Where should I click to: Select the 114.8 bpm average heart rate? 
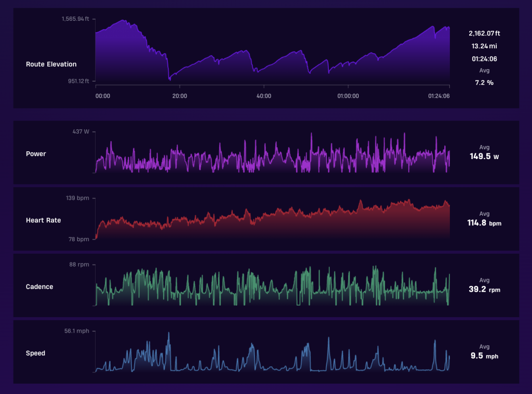[x=484, y=223]
